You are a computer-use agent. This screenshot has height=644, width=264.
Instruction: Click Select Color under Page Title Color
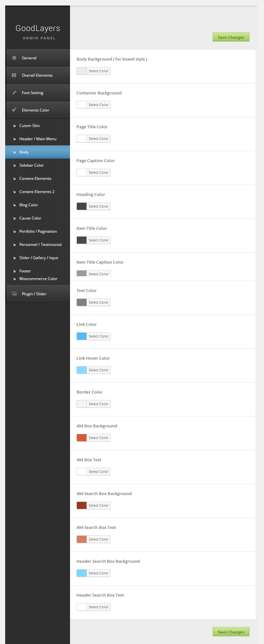98,139
